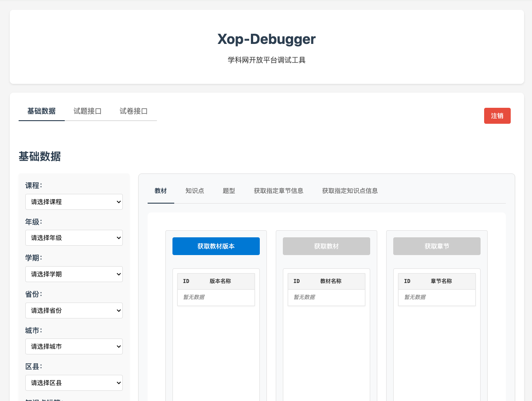The width and height of the screenshot is (532, 401).
Task: Click the 版本名称 column header
Action: coord(220,281)
